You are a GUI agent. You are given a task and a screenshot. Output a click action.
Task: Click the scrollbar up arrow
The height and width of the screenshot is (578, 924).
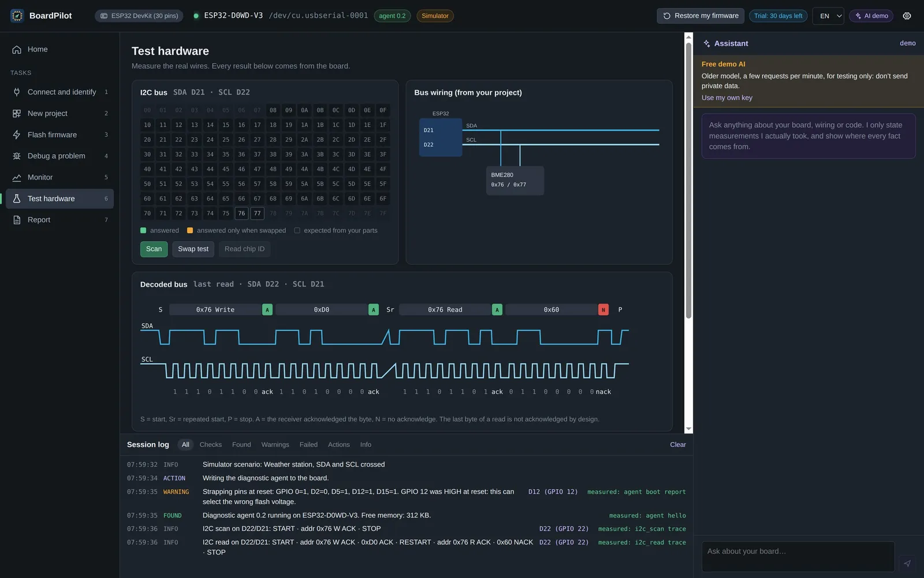point(688,36)
